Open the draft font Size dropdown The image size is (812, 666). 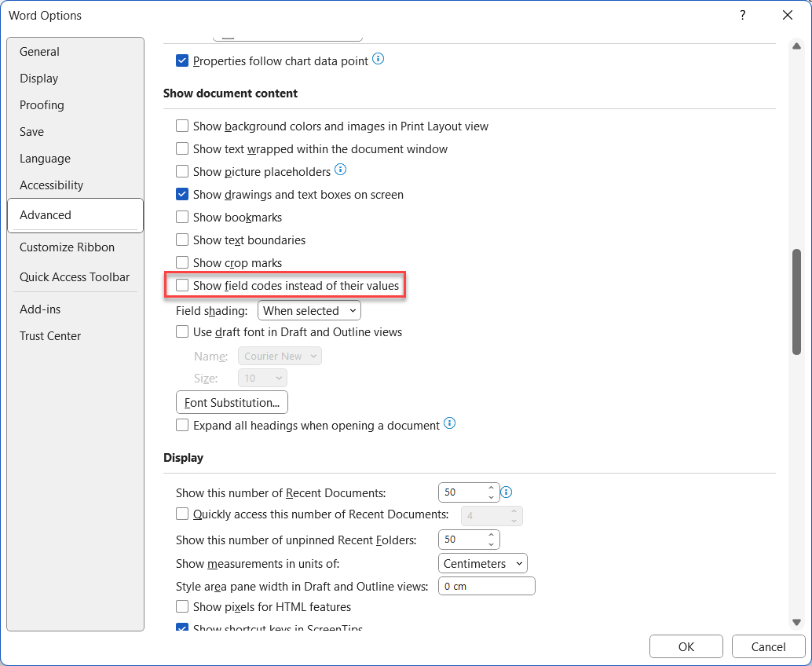(262, 378)
